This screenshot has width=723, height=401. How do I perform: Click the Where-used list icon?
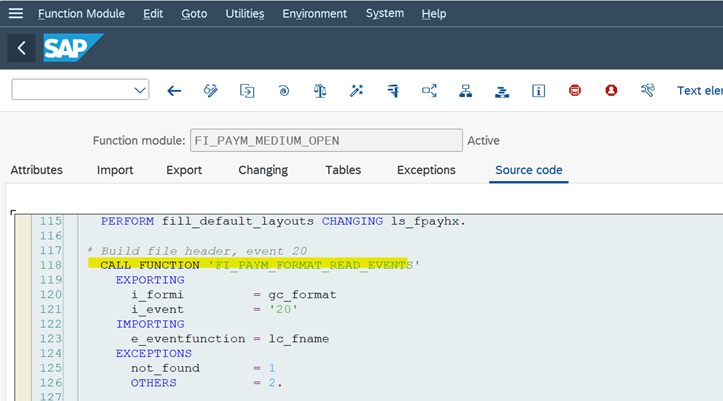click(x=429, y=91)
